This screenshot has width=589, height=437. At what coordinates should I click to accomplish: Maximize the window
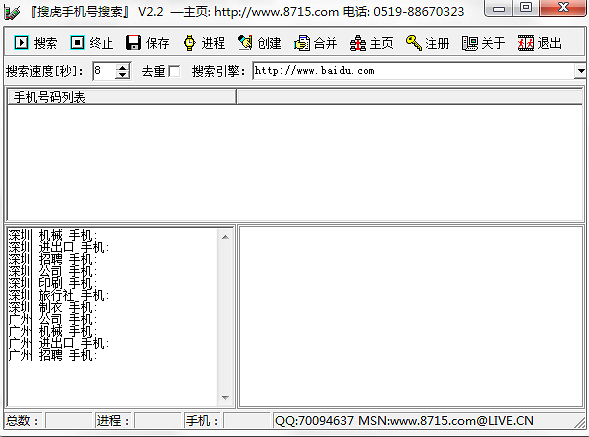[x=526, y=8]
